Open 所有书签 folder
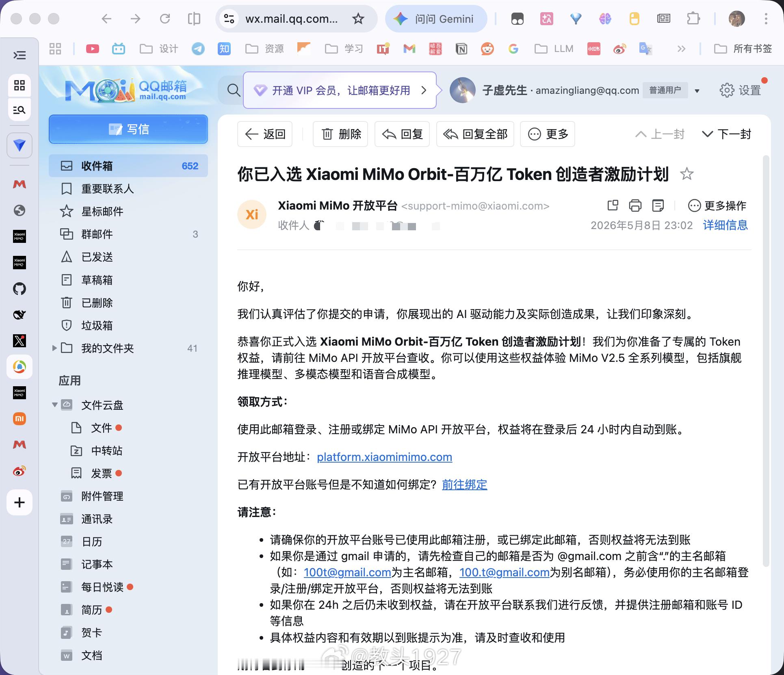Viewport: 784px width, 675px height. point(743,49)
